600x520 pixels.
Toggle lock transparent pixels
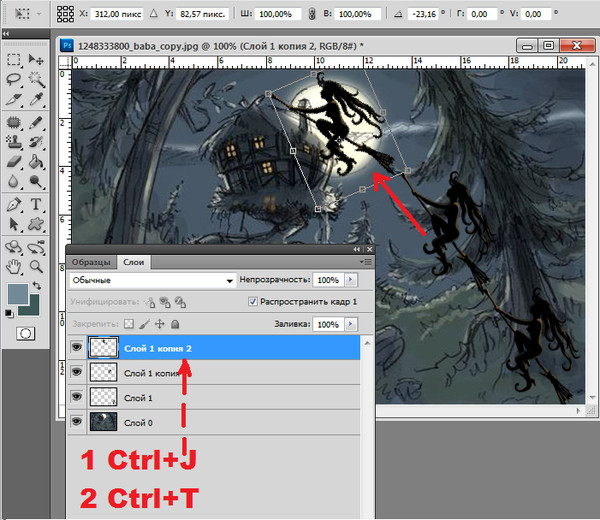click(129, 324)
